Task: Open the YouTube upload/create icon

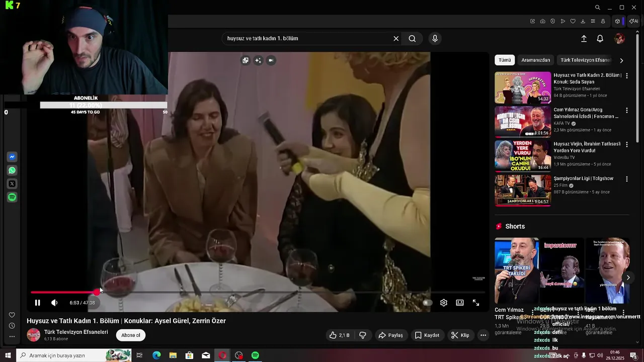Action: (x=584, y=39)
